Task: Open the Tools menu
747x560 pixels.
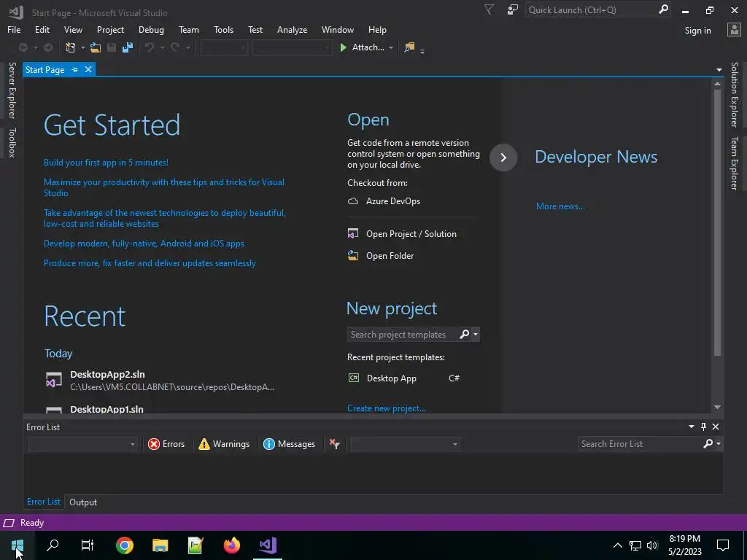Action: click(223, 29)
